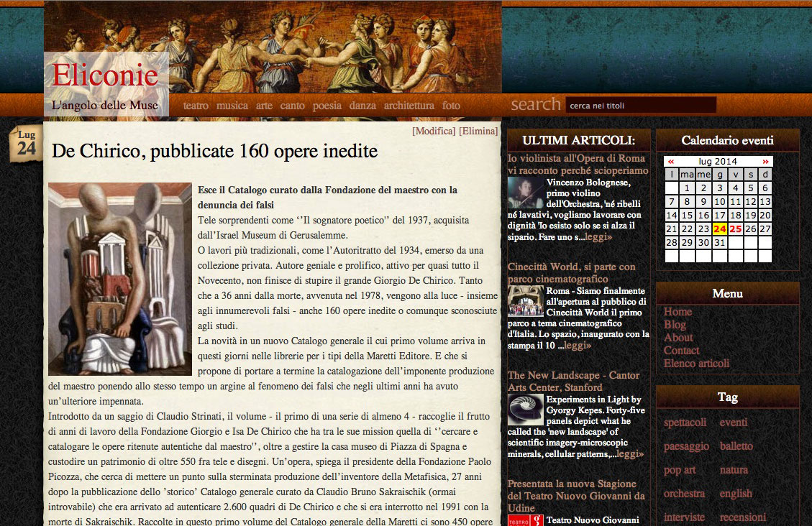The image size is (812, 526).
Task: Open Contact in the side Menu
Action: pos(682,351)
